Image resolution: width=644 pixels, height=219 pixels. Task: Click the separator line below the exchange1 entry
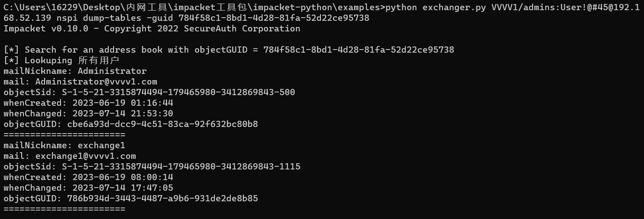coord(64,209)
